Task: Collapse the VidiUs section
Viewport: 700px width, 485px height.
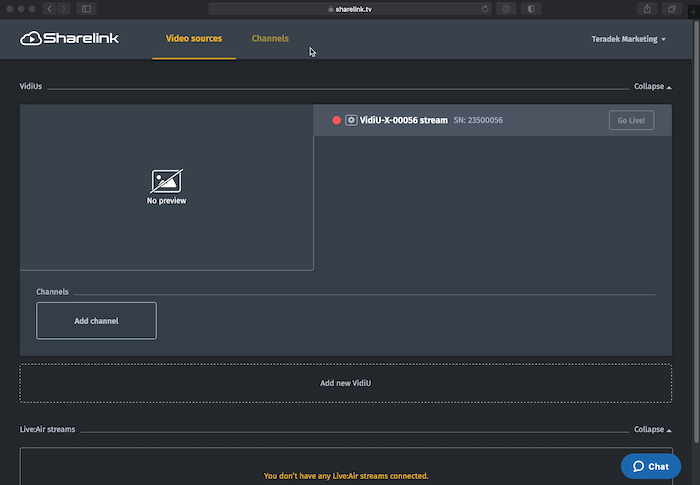Action: pyautogui.click(x=652, y=87)
